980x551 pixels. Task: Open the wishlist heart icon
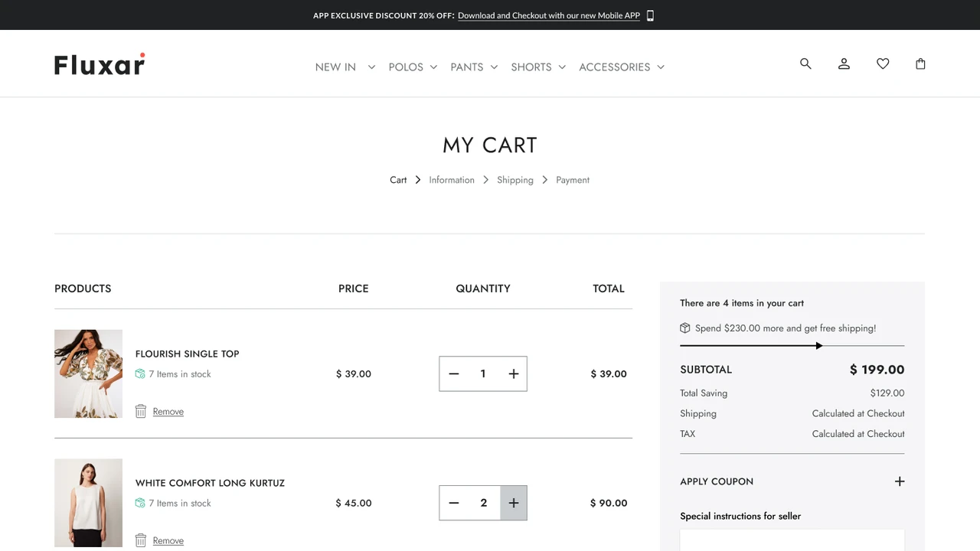click(883, 64)
